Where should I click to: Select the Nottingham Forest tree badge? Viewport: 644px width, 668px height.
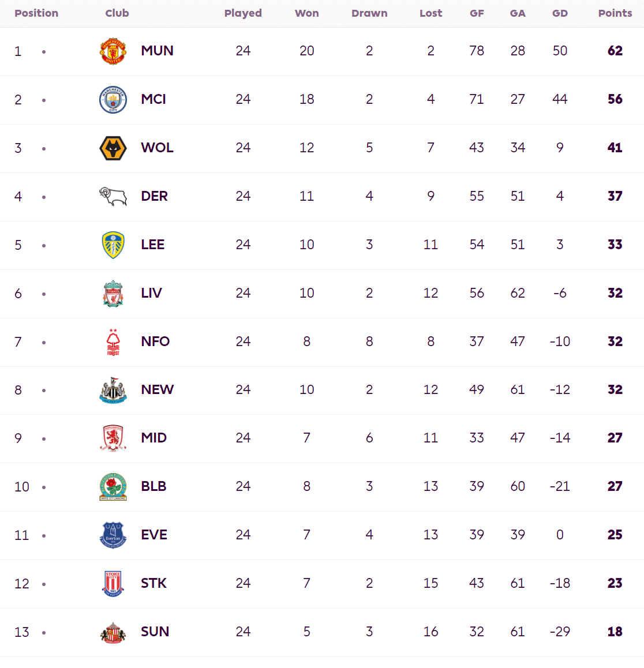pos(113,342)
